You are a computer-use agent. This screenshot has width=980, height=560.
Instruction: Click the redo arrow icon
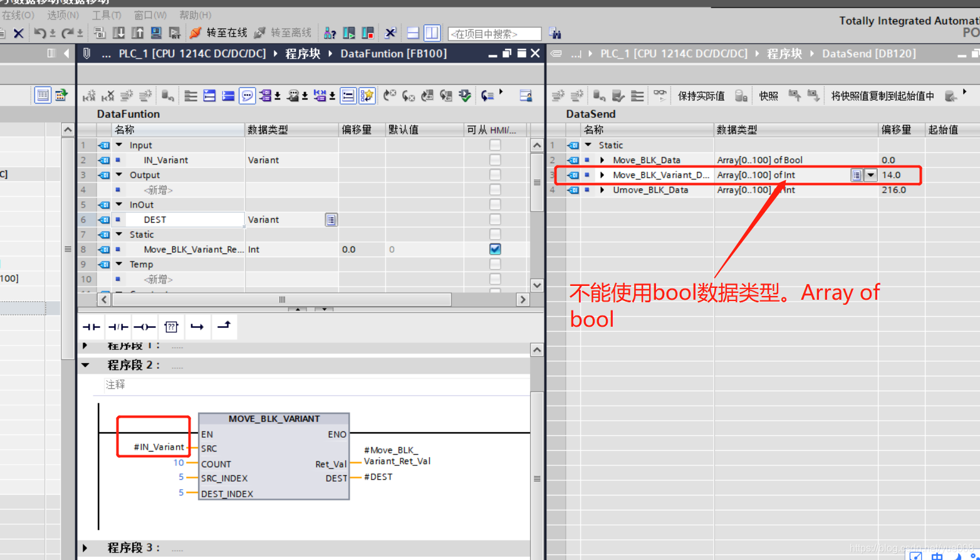(68, 33)
